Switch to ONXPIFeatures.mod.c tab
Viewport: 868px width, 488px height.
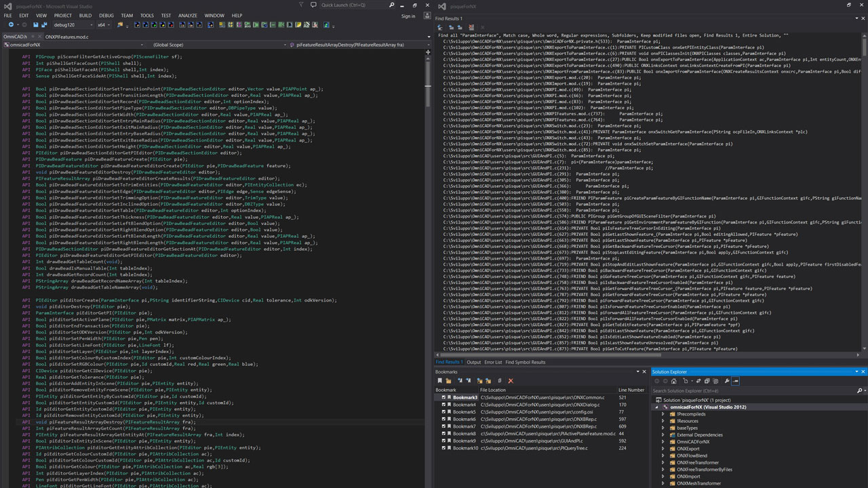67,37
